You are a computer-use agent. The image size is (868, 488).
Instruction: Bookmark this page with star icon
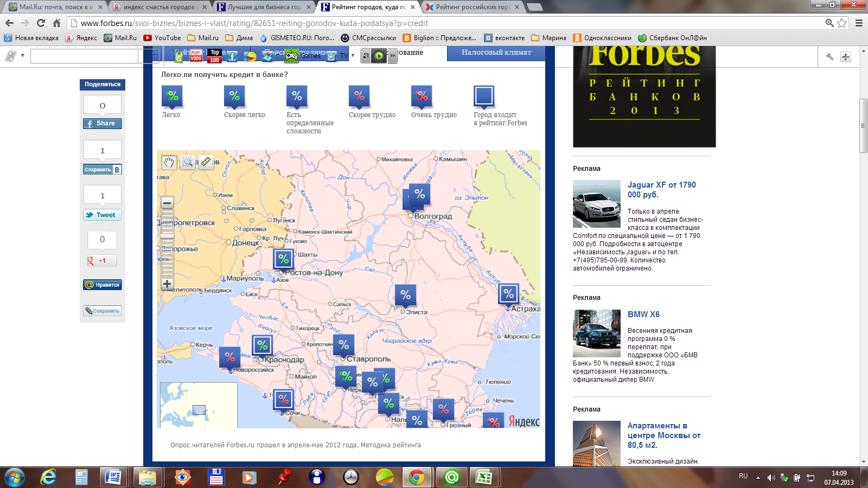pyautogui.click(x=842, y=23)
